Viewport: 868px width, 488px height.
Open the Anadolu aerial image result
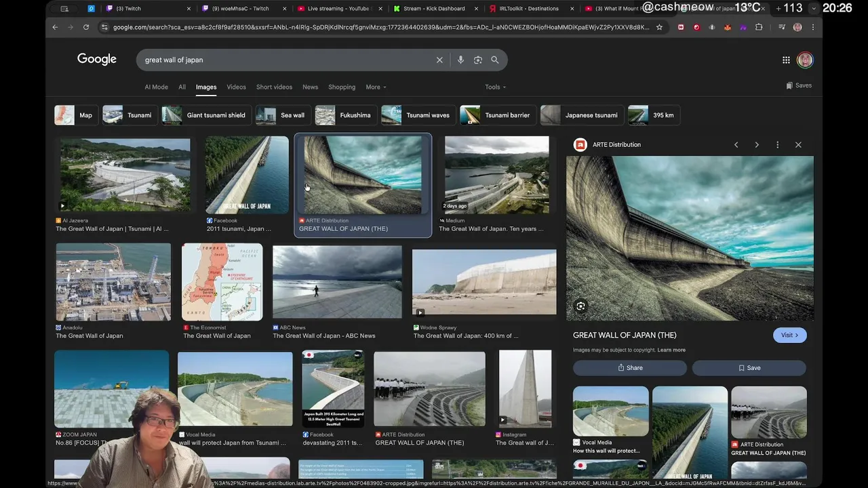113,281
